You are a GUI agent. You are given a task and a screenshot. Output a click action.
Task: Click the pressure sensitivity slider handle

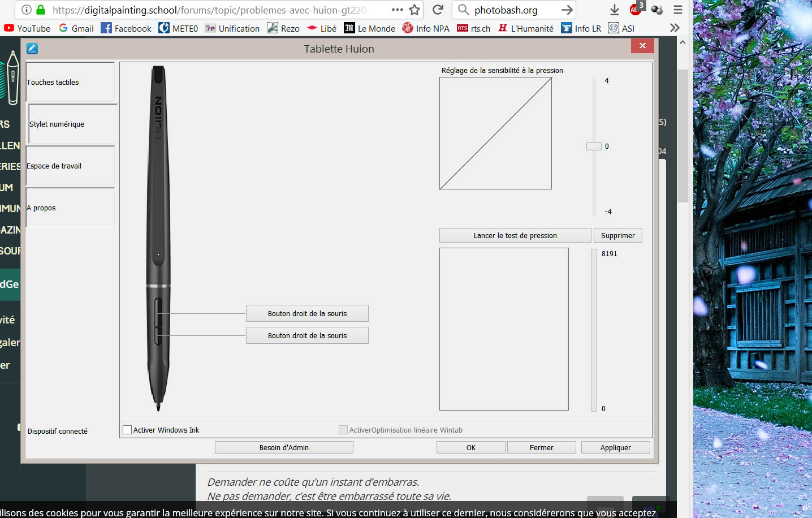coord(594,146)
